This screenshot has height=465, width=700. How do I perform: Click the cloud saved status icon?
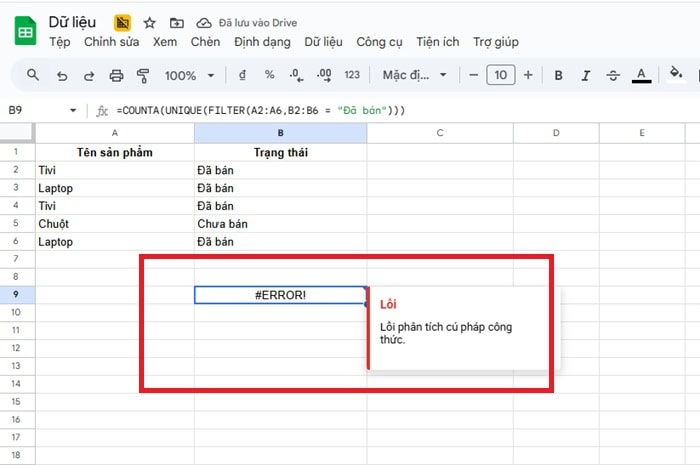204,23
